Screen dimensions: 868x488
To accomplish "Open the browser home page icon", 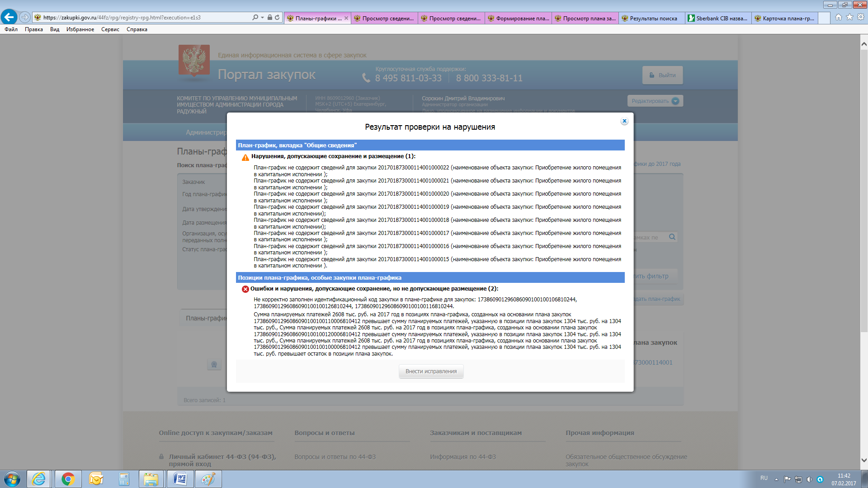I will coord(839,17).
